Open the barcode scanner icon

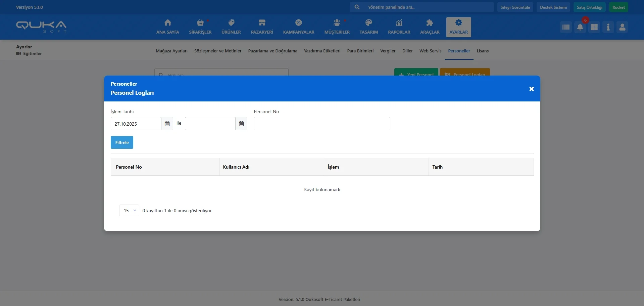(x=566, y=27)
